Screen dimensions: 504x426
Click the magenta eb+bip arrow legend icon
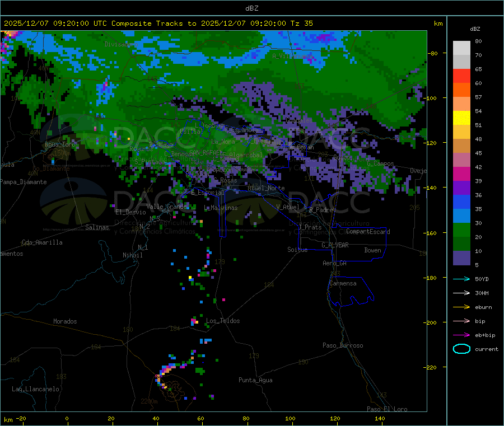461,335
